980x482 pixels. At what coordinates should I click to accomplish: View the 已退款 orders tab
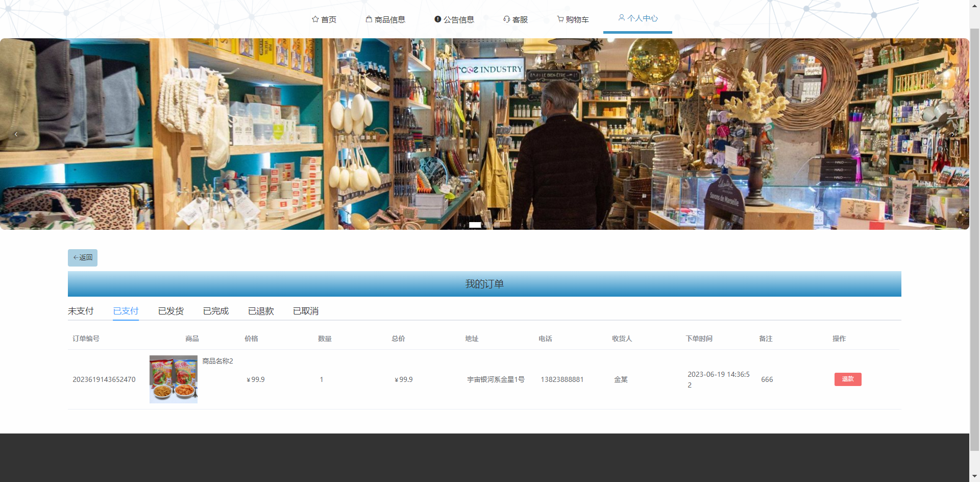coord(260,311)
